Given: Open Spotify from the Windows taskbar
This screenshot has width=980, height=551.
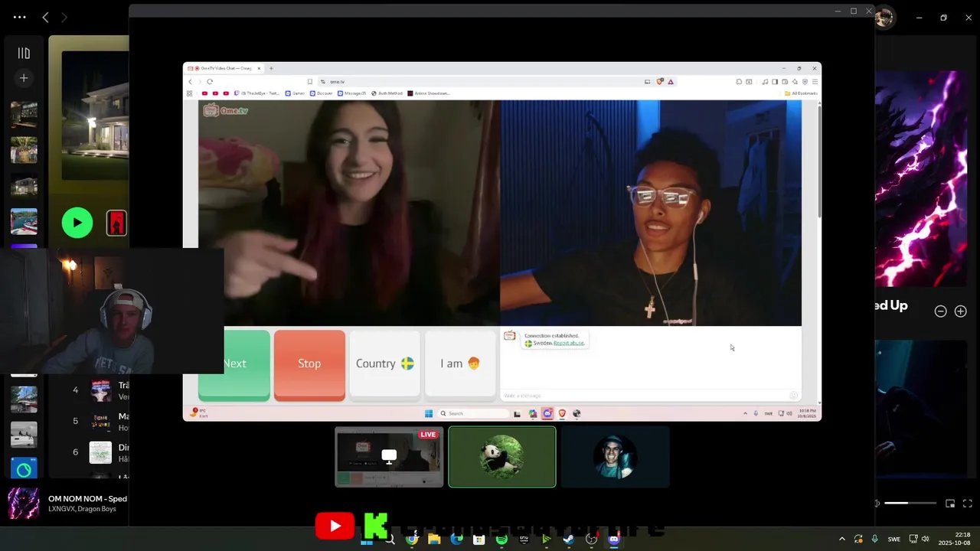Looking at the screenshot, I should [501, 540].
